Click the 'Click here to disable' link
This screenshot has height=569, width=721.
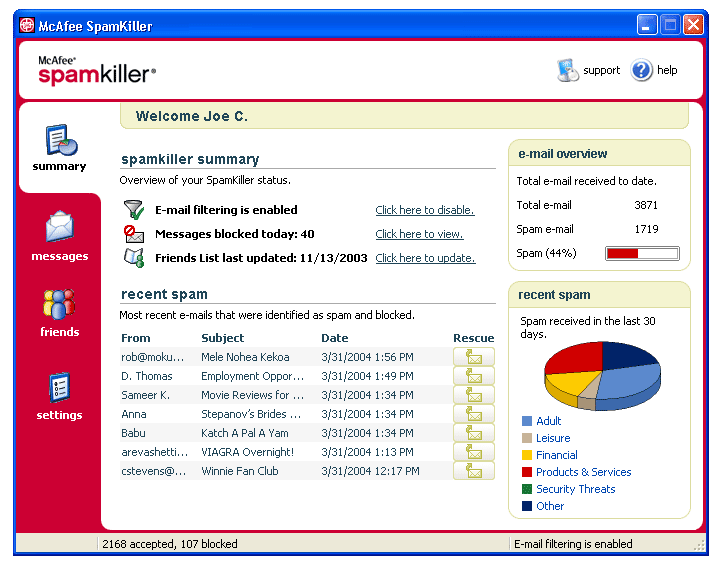coord(425,210)
